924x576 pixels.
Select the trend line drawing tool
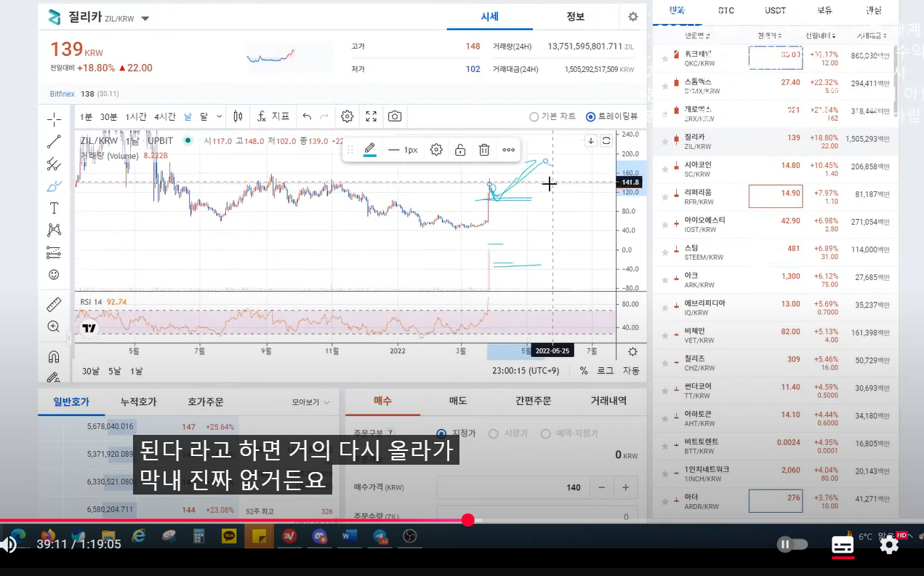54,142
